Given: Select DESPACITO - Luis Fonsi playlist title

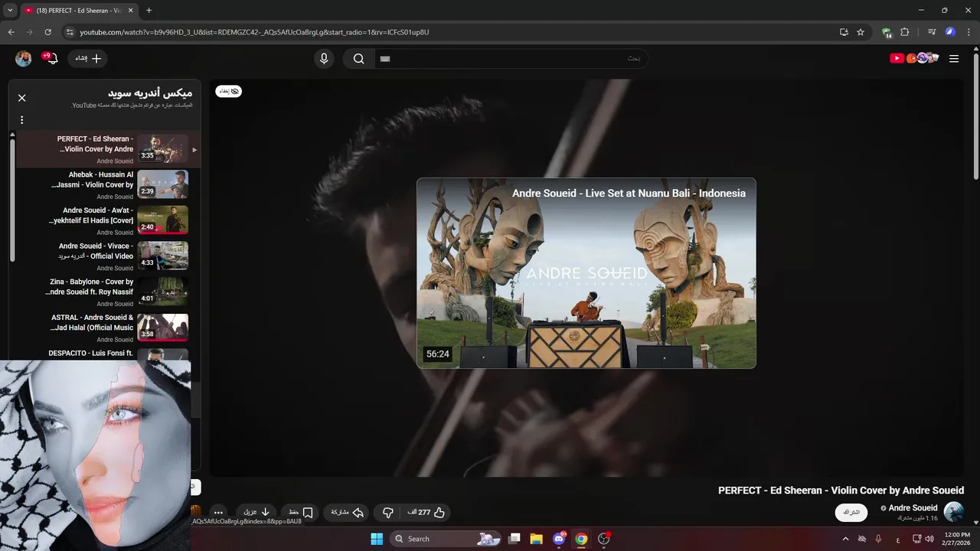Looking at the screenshot, I should (x=90, y=354).
